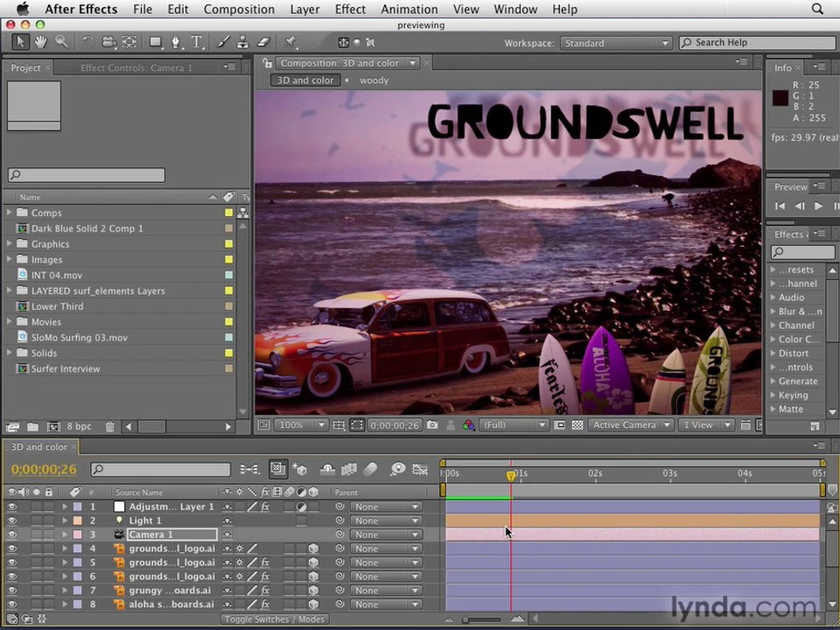
Task: Click the Project panel search field
Action: coord(87,175)
